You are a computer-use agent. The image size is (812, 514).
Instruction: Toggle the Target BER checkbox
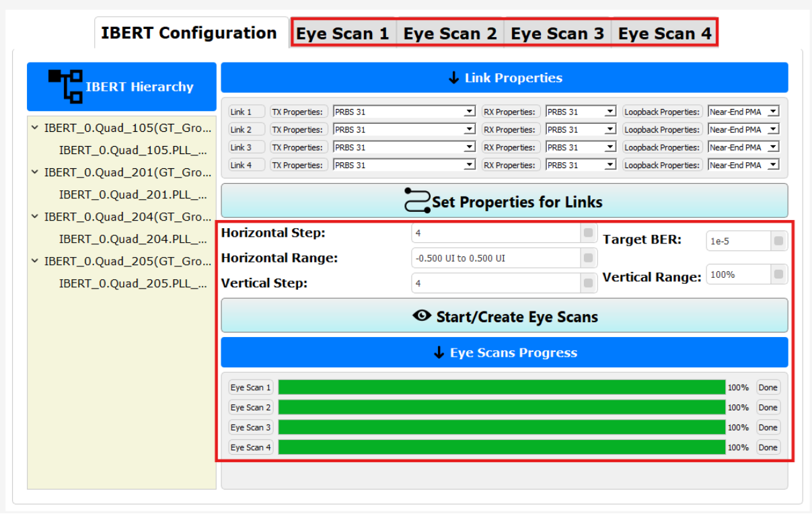(x=779, y=241)
